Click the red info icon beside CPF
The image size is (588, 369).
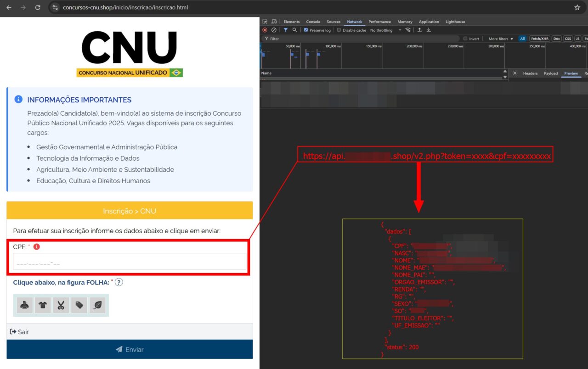(x=37, y=247)
